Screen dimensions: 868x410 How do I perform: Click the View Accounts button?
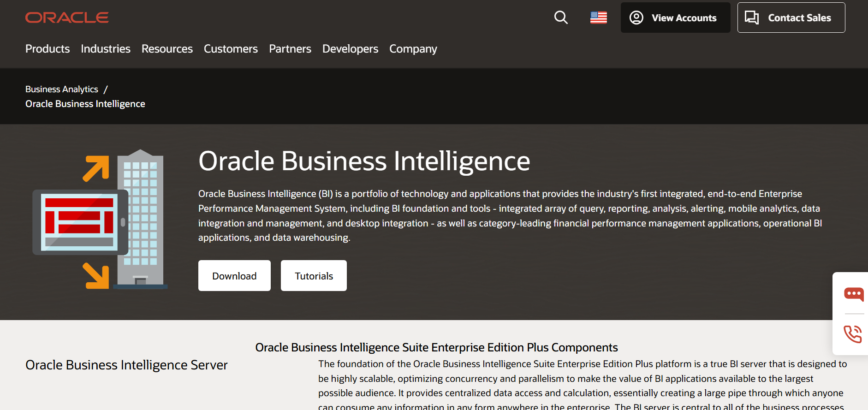tap(675, 18)
